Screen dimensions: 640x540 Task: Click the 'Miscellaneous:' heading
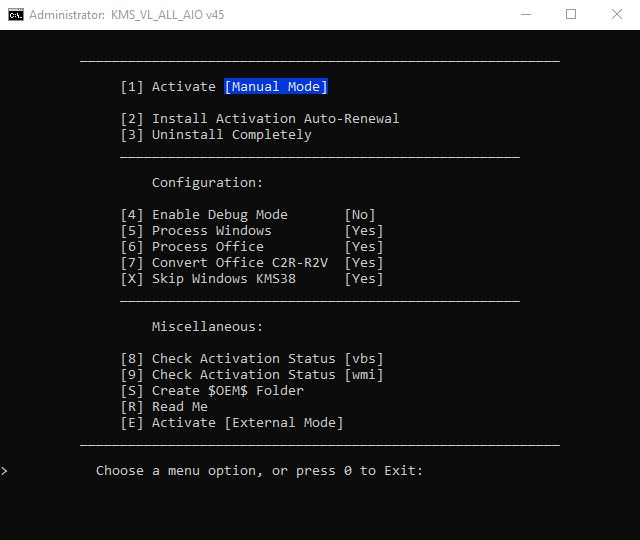[207, 327]
